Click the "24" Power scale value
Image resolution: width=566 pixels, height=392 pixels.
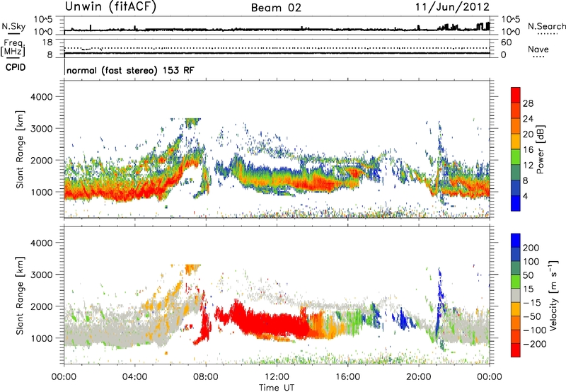coord(528,119)
